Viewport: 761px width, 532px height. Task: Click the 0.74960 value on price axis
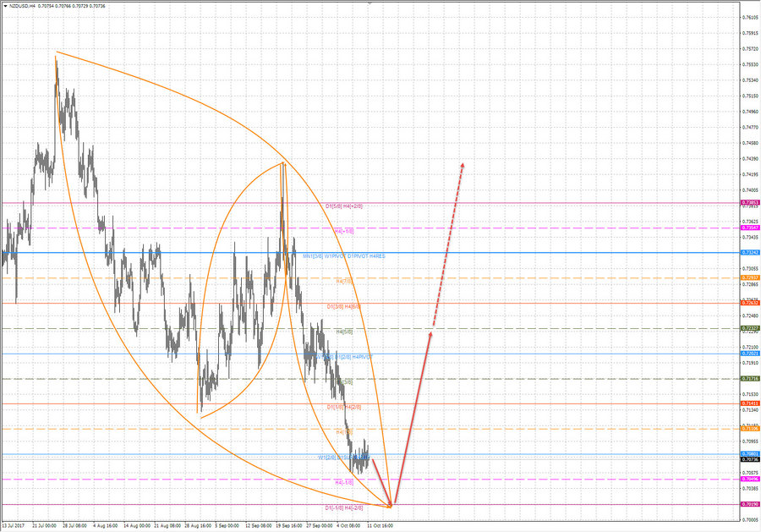coord(750,112)
